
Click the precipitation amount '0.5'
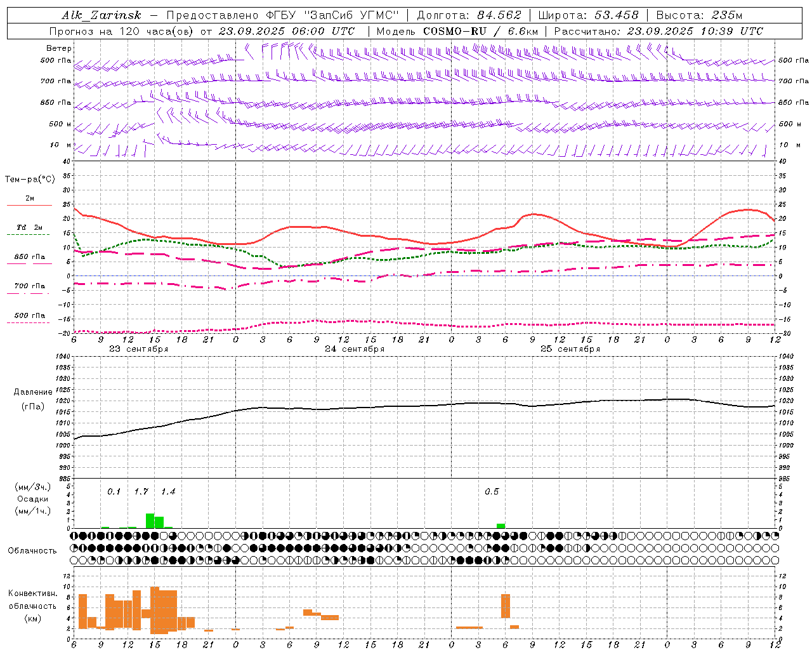coord(492,492)
